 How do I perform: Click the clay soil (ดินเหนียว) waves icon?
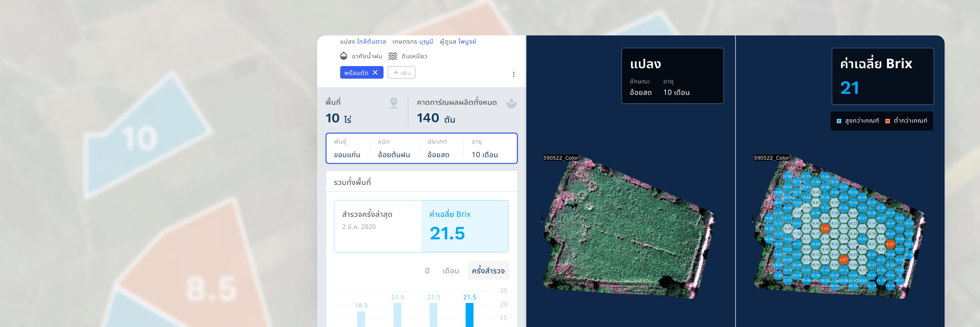pos(392,56)
